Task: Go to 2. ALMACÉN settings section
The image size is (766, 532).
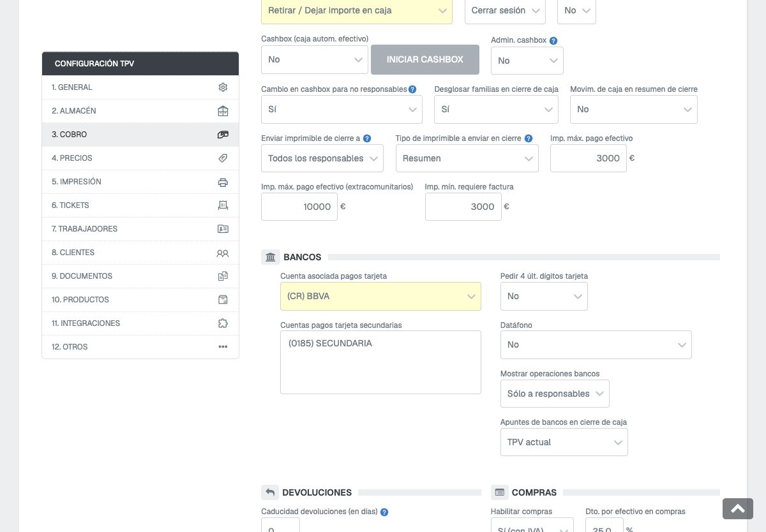Action: (140, 111)
